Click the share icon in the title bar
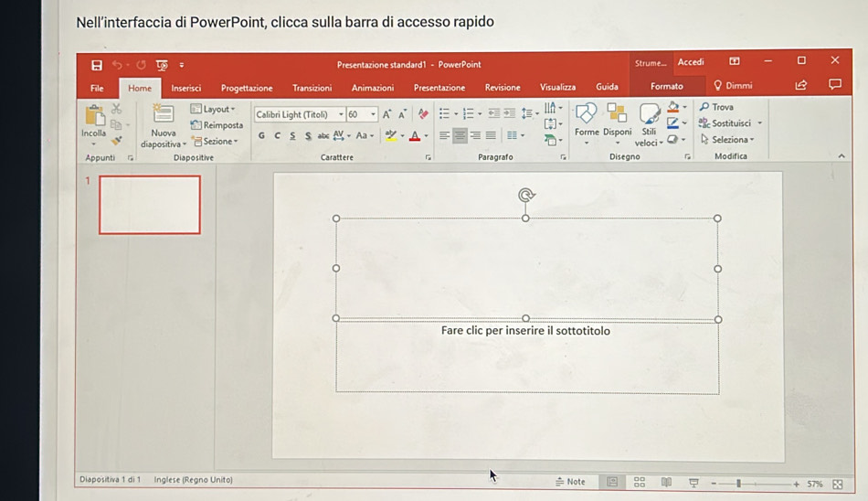868x501 pixels. coord(801,86)
